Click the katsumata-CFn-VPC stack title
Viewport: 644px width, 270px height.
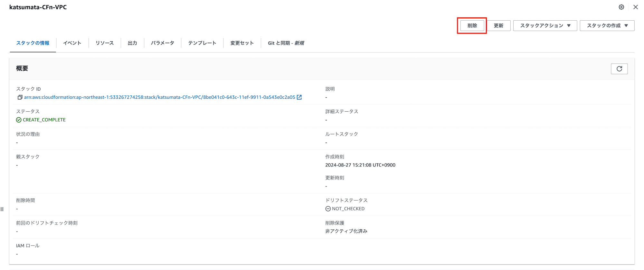[38, 7]
